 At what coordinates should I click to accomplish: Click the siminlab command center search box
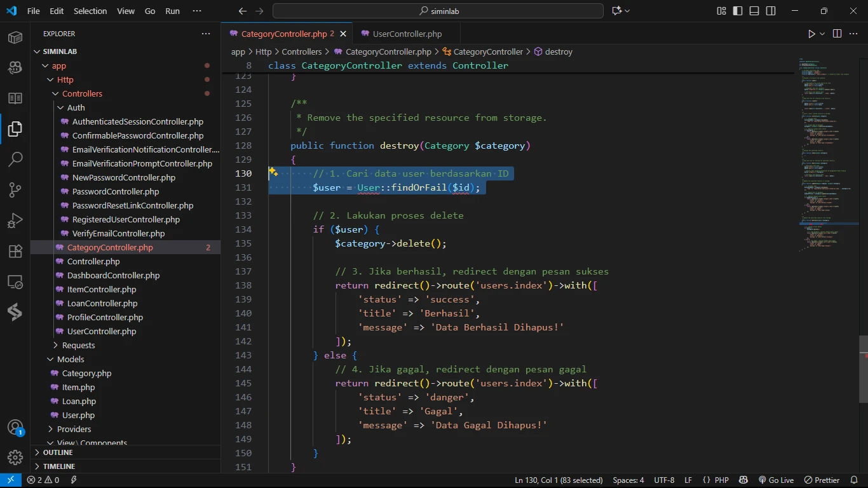438,11
